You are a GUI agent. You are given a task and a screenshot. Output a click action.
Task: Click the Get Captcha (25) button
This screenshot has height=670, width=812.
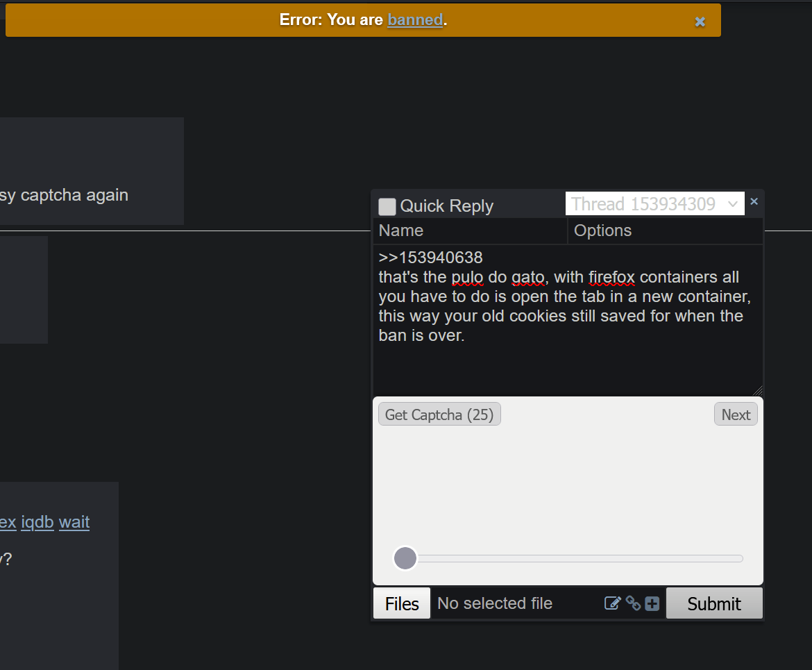pyautogui.click(x=439, y=414)
